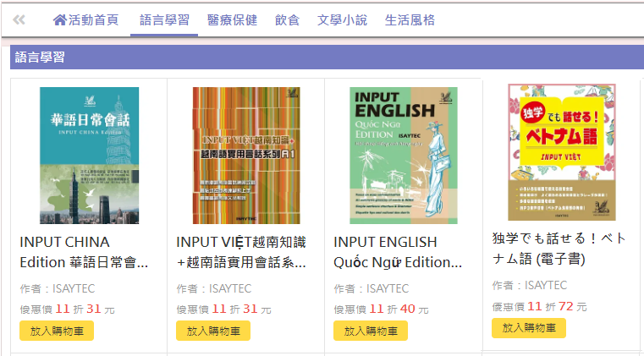
Task: Open the 華語日常會話 book cover
Action: (89, 156)
